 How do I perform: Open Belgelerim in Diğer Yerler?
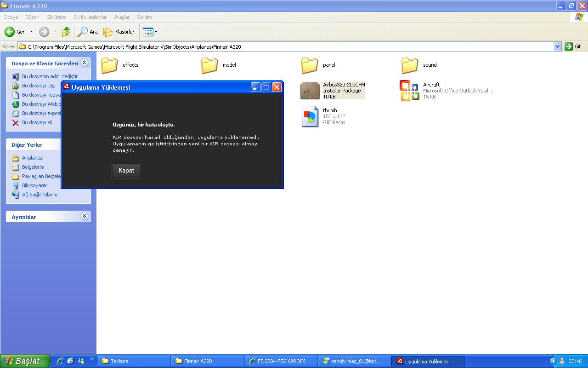point(33,167)
